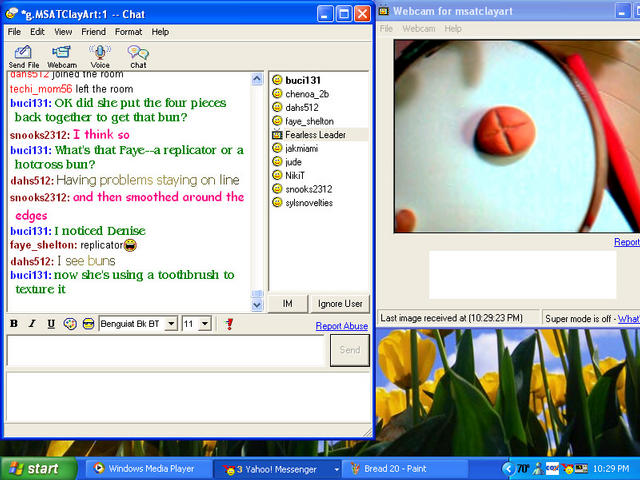Click techi_mom56 name in chat log
Viewport: 640px width, 480px height.
tap(41, 89)
